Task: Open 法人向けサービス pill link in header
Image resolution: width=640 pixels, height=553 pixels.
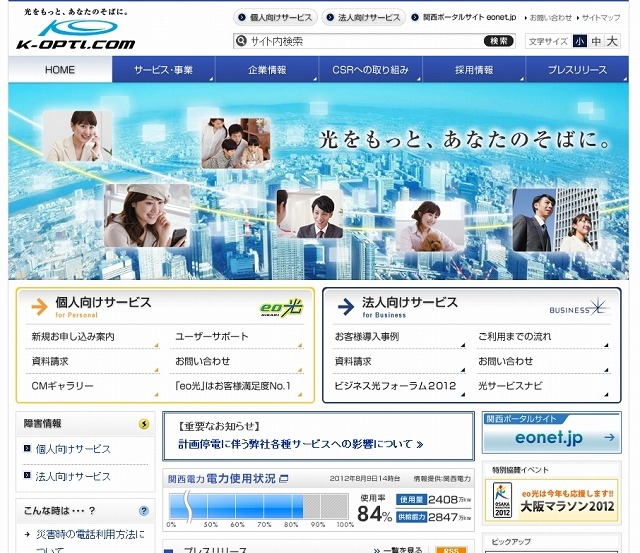Action: pyautogui.click(x=364, y=17)
